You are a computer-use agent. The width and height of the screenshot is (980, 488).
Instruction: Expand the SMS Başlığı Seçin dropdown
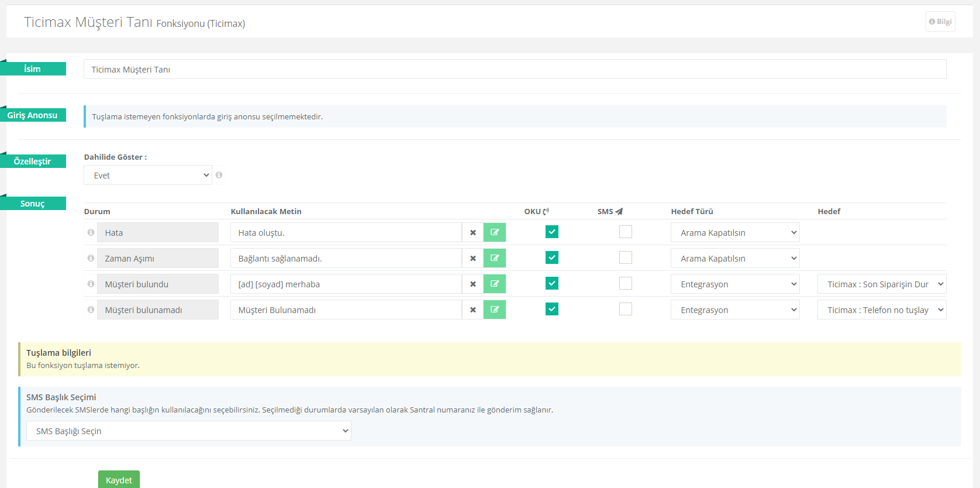coord(188,431)
